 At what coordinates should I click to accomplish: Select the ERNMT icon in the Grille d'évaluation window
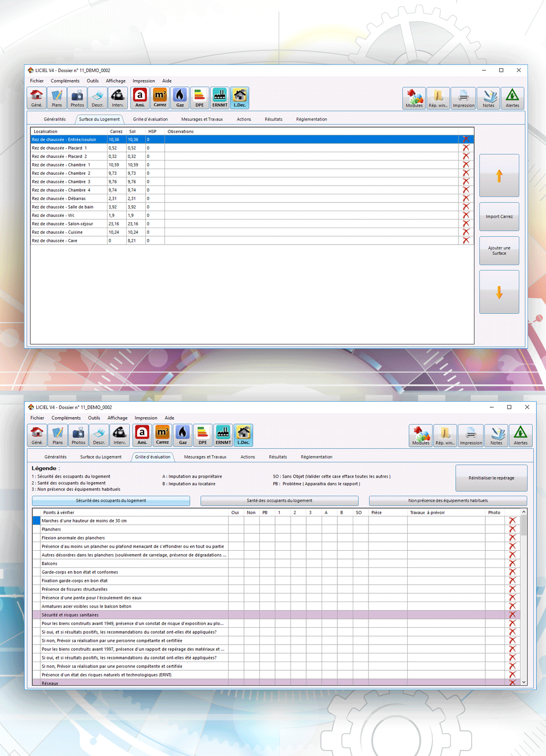point(223,435)
